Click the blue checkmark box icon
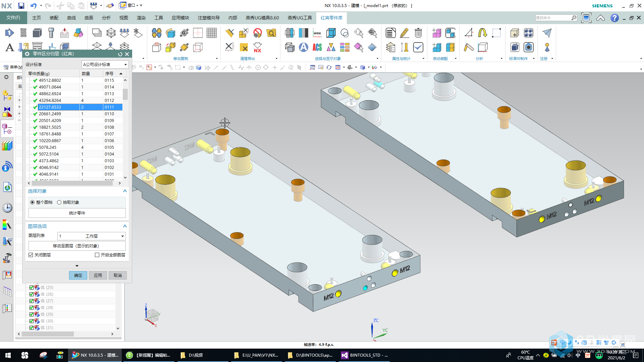Viewport: 644px width, 362px height. [418, 47]
